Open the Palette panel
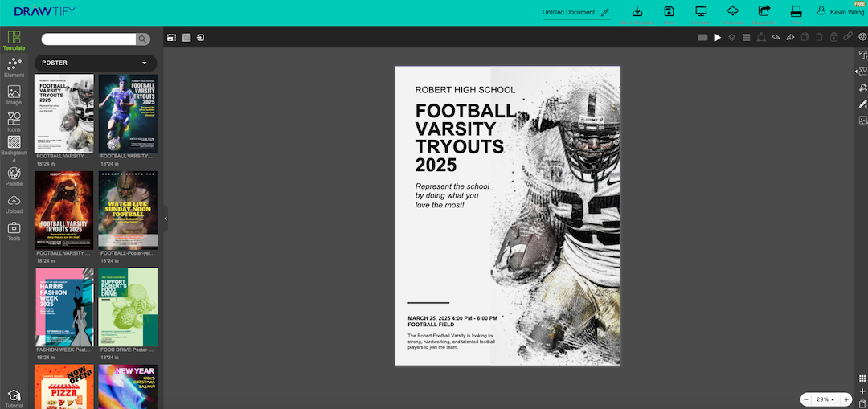 [14, 177]
